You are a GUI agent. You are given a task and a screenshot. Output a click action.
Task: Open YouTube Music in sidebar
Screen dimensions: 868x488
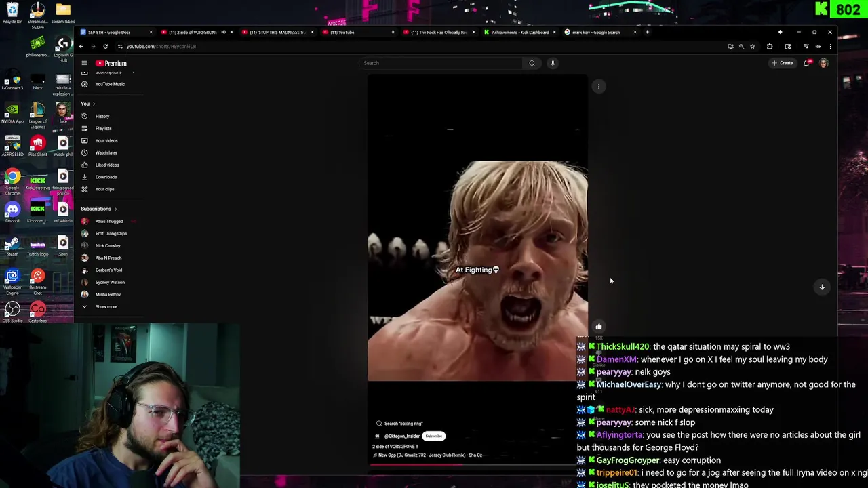109,84
